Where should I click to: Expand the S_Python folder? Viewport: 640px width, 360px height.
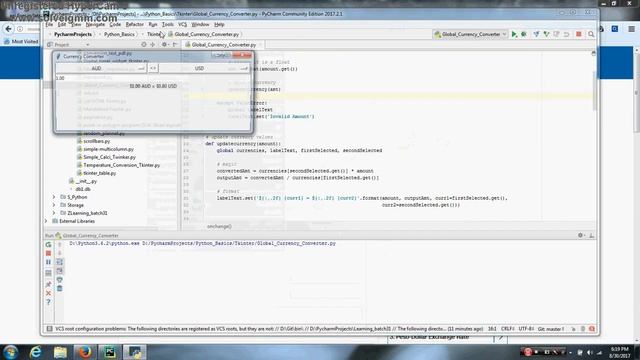click(54, 197)
